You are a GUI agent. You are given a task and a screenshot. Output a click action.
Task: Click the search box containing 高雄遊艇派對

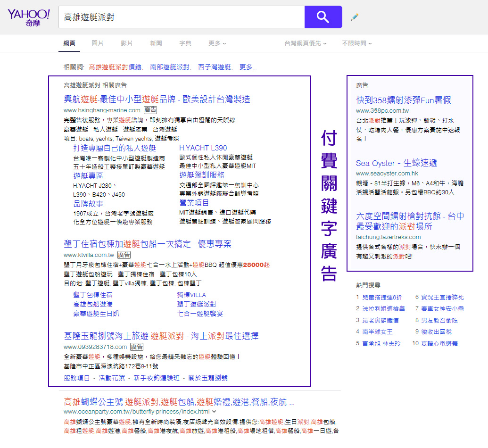pos(182,17)
